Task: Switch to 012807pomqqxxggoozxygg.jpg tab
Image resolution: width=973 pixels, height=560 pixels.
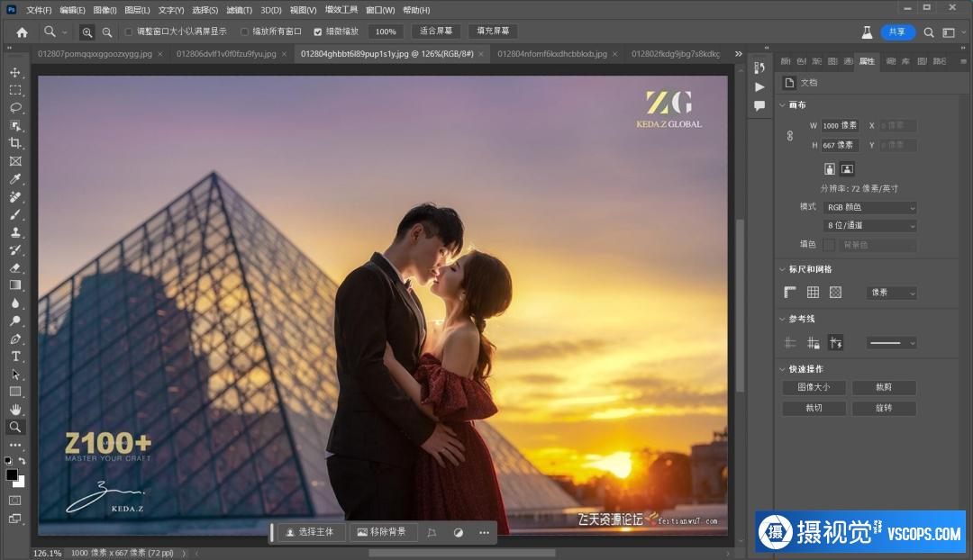Action: click(x=95, y=54)
